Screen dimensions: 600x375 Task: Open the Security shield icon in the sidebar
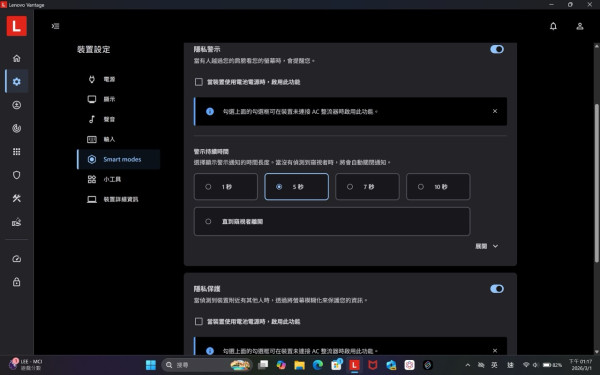[x=16, y=175]
